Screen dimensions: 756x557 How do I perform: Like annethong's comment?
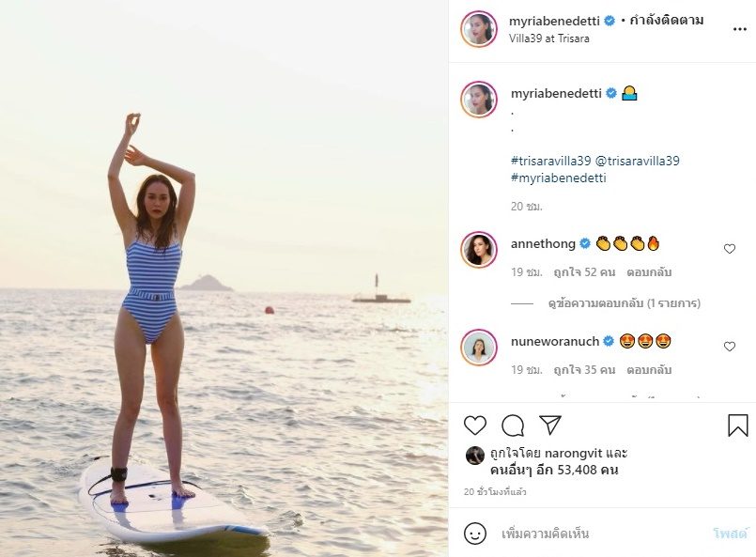tap(730, 249)
